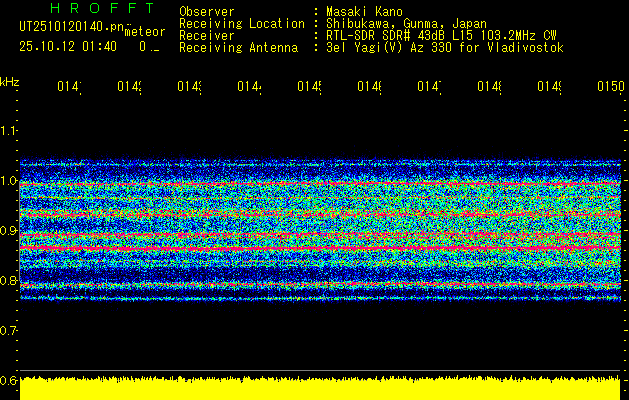Image resolution: width=629 pixels, height=400 pixels.
Task: Click the 1.1 kHz axis tick
Action: point(9,131)
